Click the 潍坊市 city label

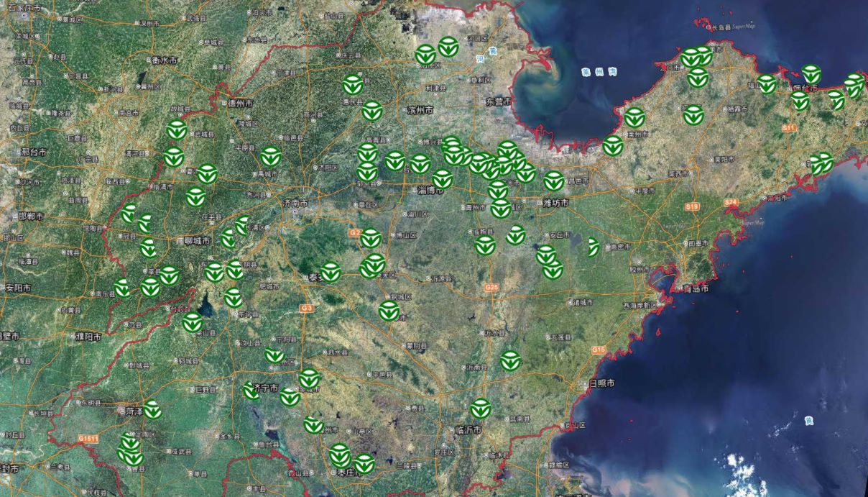[555, 204]
